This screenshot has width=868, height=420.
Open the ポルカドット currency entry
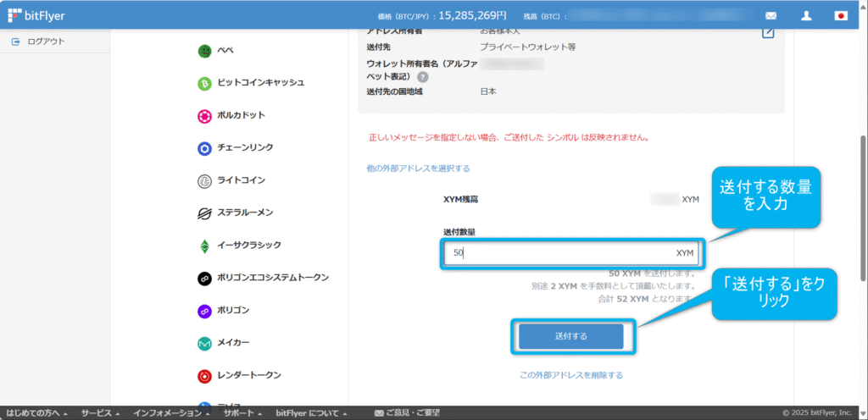242,115
